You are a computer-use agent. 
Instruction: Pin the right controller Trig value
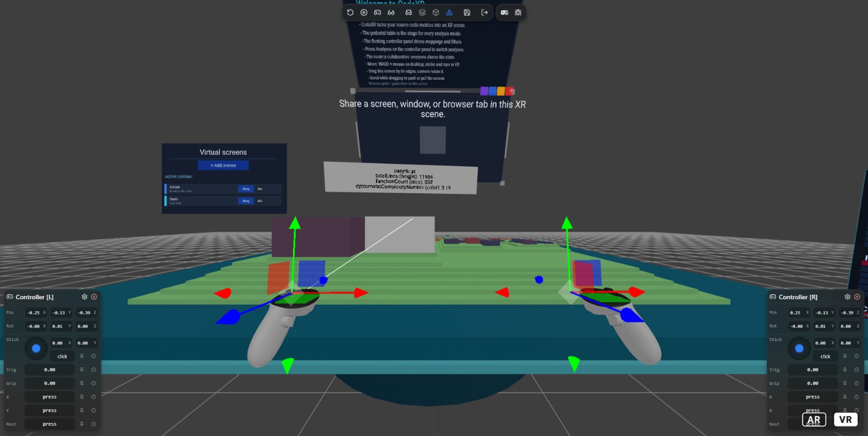pos(845,370)
